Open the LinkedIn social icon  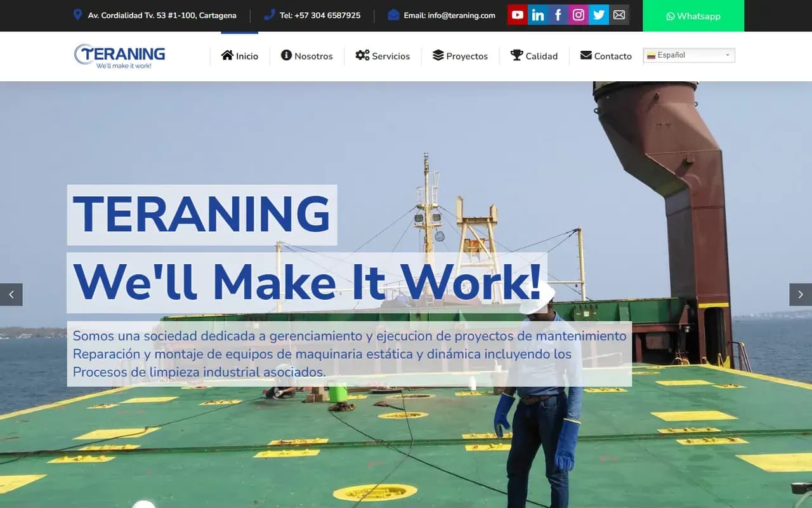pos(538,15)
